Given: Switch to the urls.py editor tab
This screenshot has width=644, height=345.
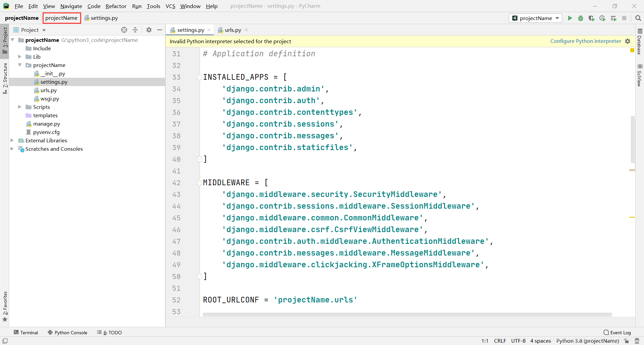Looking at the screenshot, I should 233,30.
